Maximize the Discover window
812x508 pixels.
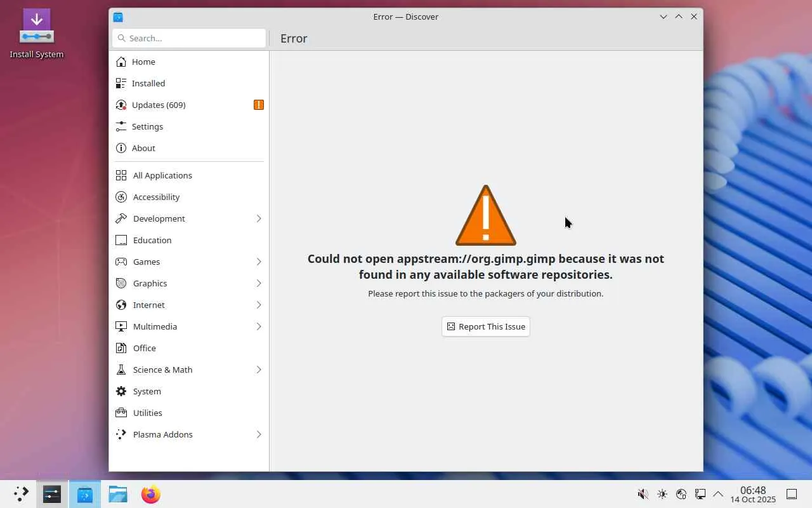point(679,17)
